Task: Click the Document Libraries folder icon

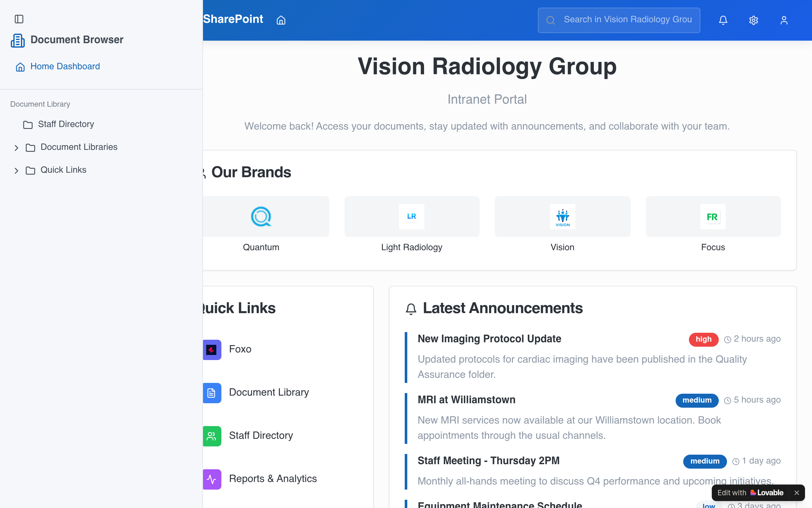Action: pyautogui.click(x=30, y=148)
